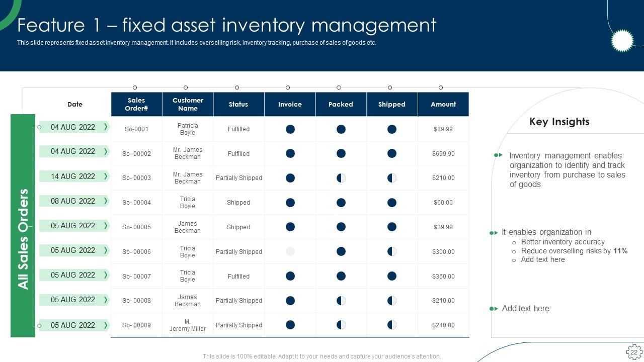Expand the first 04 AUG 2022 date chevron

(x=106, y=127)
